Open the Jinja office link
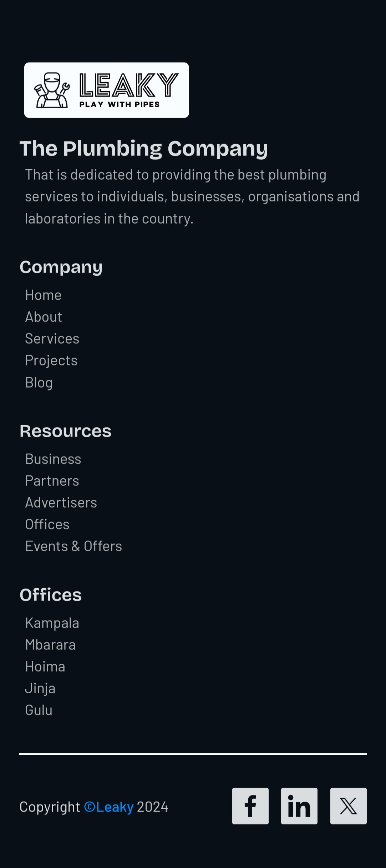This screenshot has height=868, width=386. click(40, 688)
